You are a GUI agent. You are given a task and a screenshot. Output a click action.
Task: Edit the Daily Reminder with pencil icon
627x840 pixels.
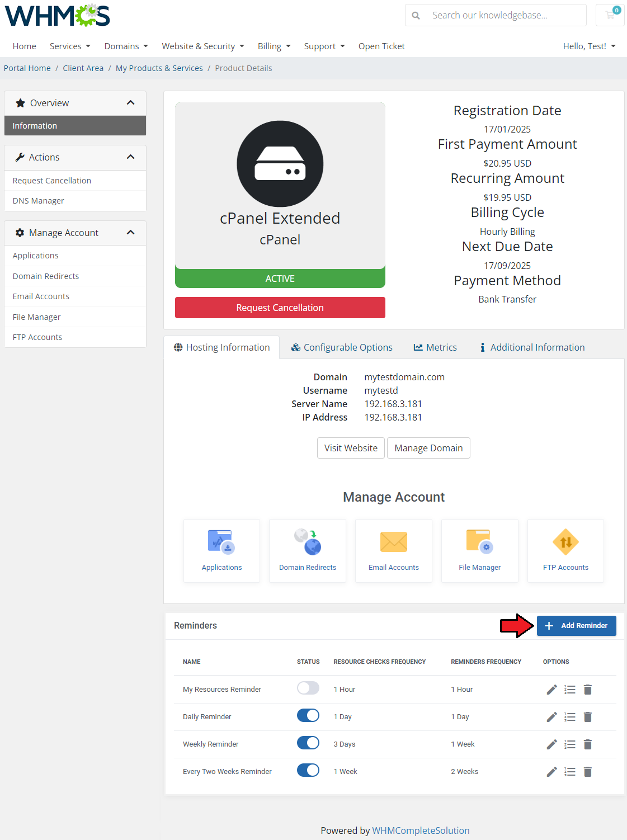pyautogui.click(x=551, y=717)
